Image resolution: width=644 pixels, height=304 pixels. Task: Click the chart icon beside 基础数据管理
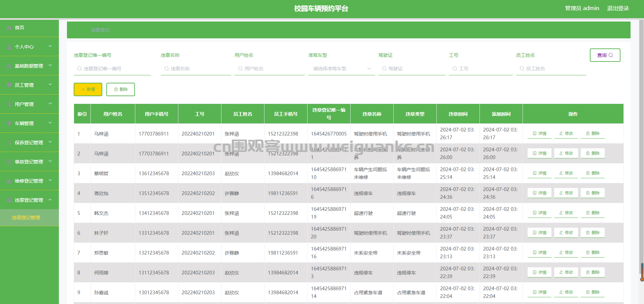pyautogui.click(x=9, y=66)
